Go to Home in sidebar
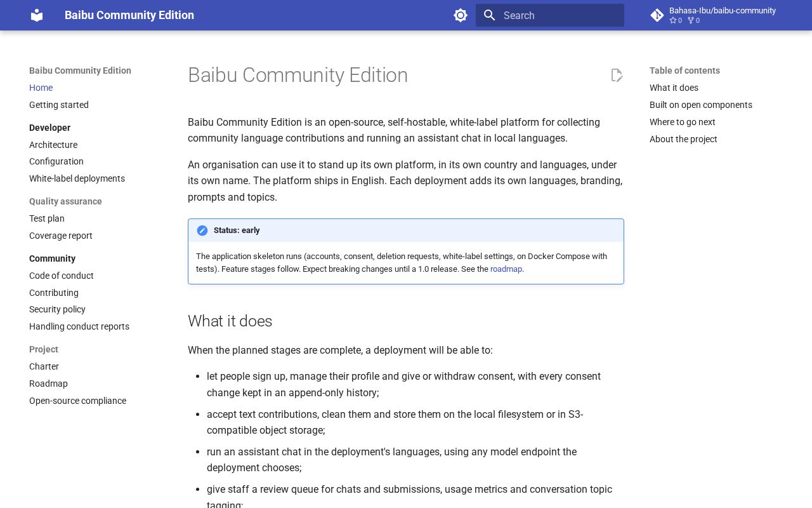This screenshot has height=508, width=812. click(x=41, y=88)
